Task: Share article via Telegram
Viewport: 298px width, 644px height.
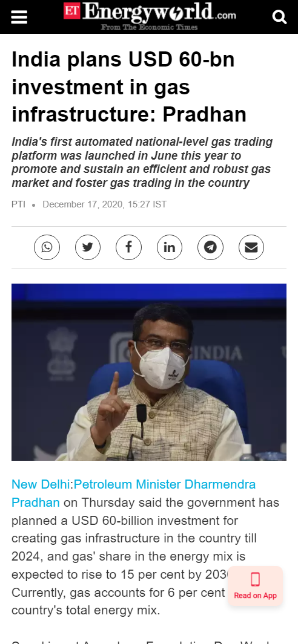Action: tap(210, 247)
